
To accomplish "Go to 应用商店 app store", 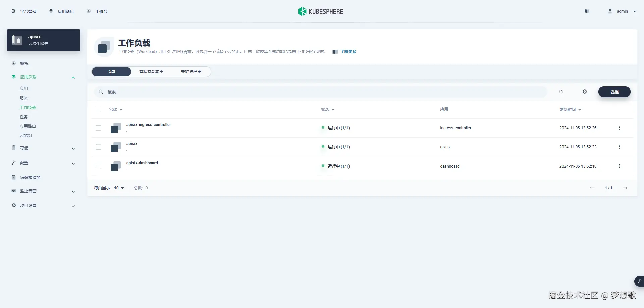I will tap(61, 11).
